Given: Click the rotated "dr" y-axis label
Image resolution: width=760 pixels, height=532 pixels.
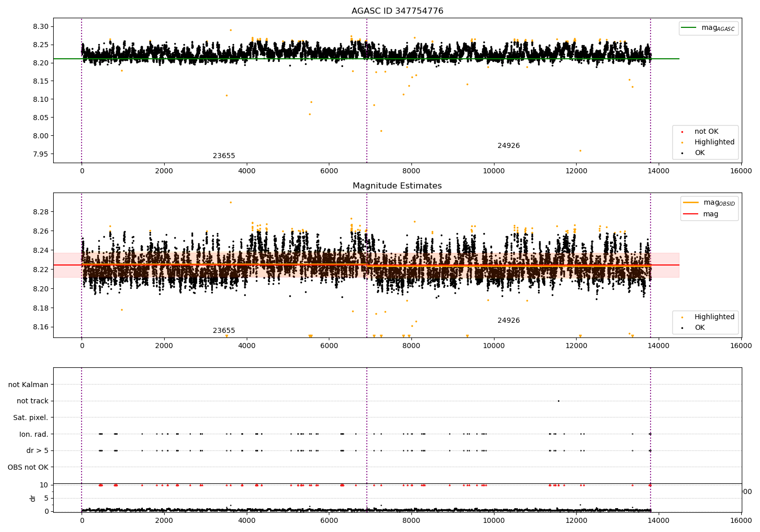Looking at the screenshot, I should click(33, 498).
